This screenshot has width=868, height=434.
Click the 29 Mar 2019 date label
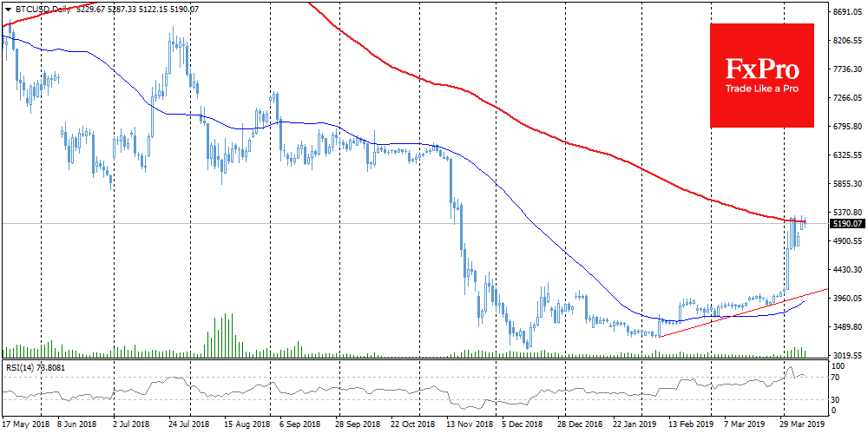[x=802, y=426]
